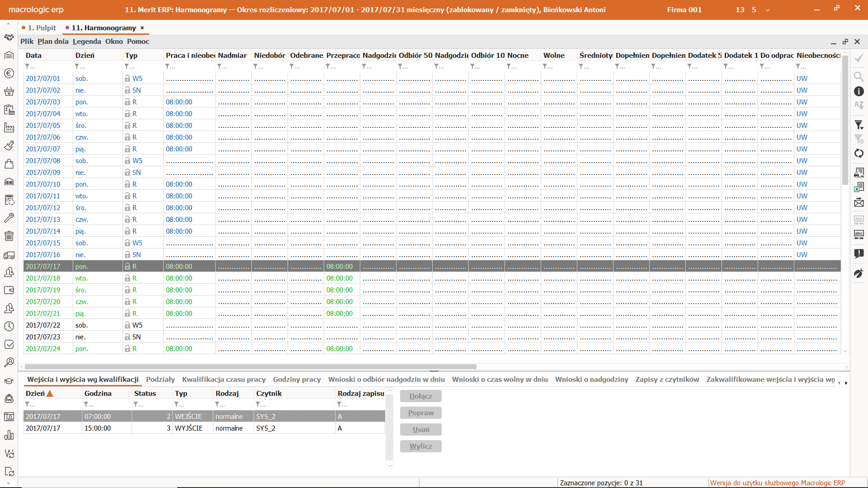The image size is (868, 488).
Task: Open the filter dropdown under Data column
Action: (x=30, y=66)
